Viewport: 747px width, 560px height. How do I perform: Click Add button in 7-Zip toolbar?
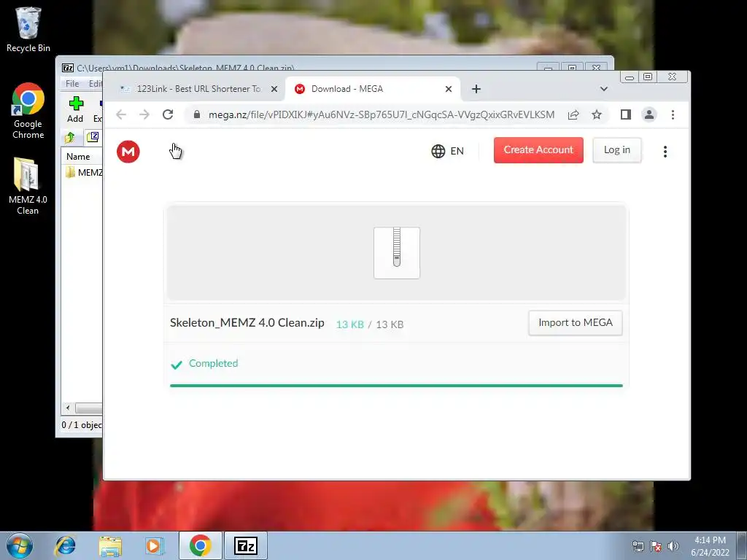[x=75, y=109]
